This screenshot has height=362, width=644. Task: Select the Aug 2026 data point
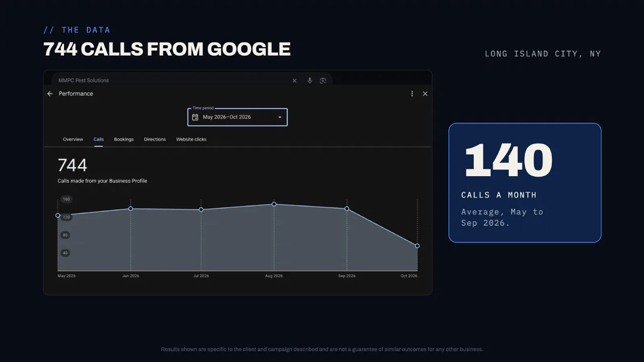[274, 204]
